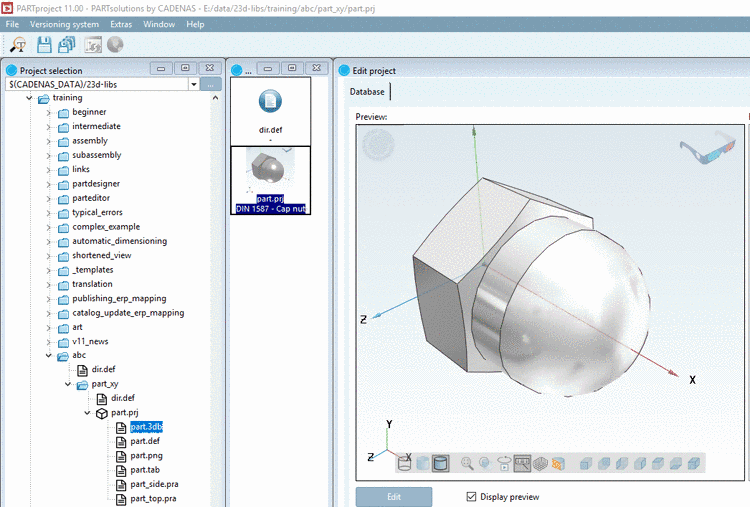Open the File menu
This screenshot has height=507, width=750.
tap(12, 24)
